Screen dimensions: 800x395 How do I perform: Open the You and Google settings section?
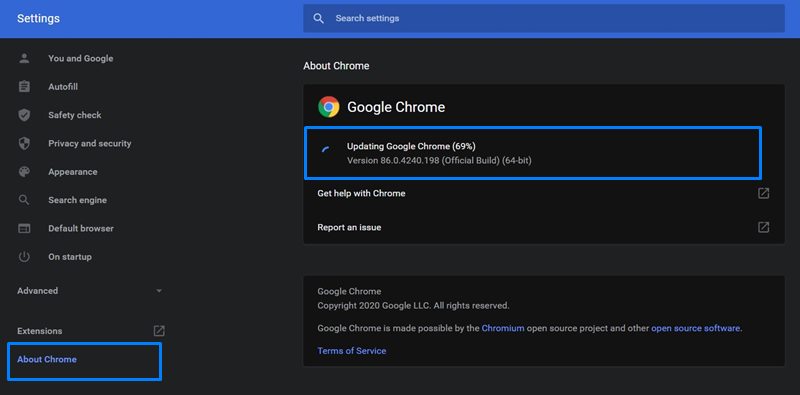(x=81, y=58)
